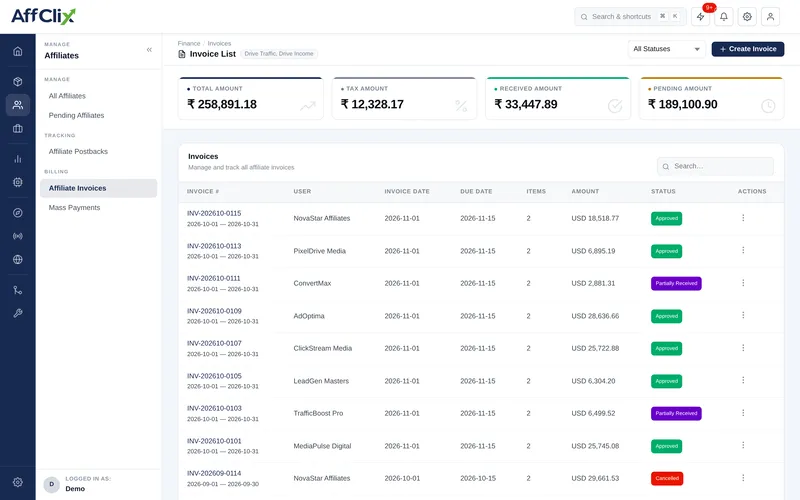Open the notifications bell
Screen dimensions: 800x500
[x=723, y=17]
